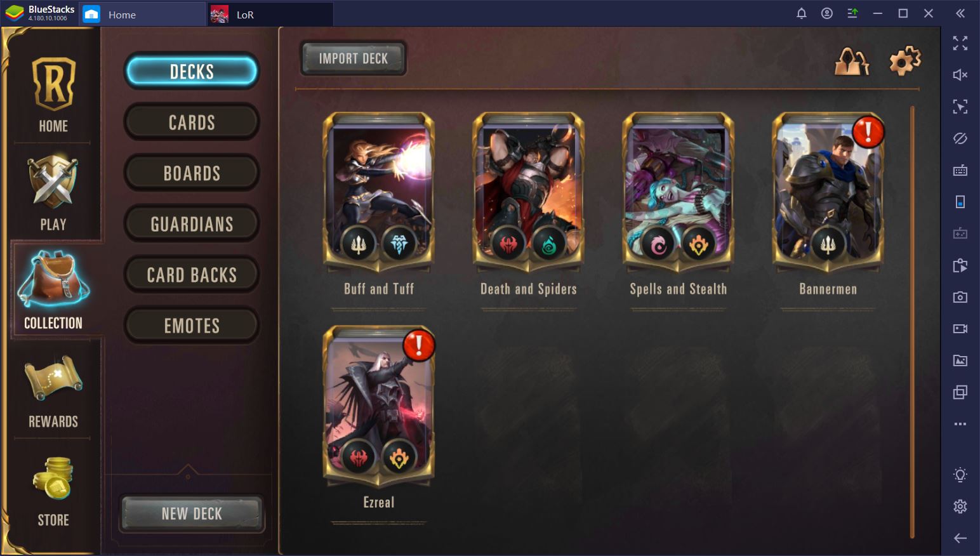Collapse the BlueStacks side toolbar
This screenshot has height=556, width=980.
(x=960, y=13)
